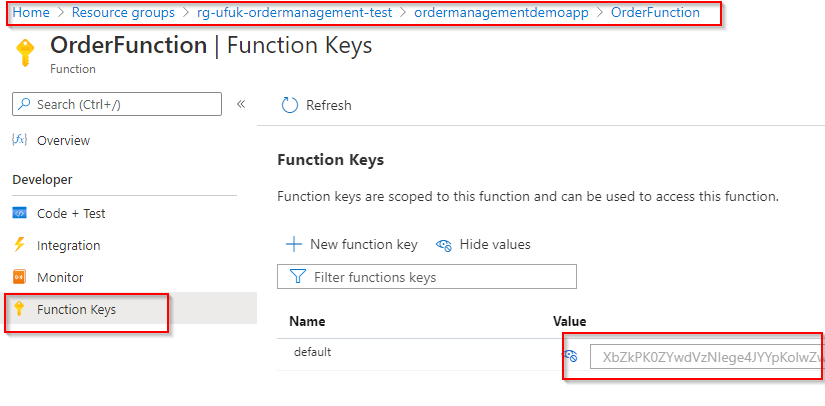Click the Monitor orange icon
This screenshot has height=406, width=825.
pyautogui.click(x=19, y=277)
